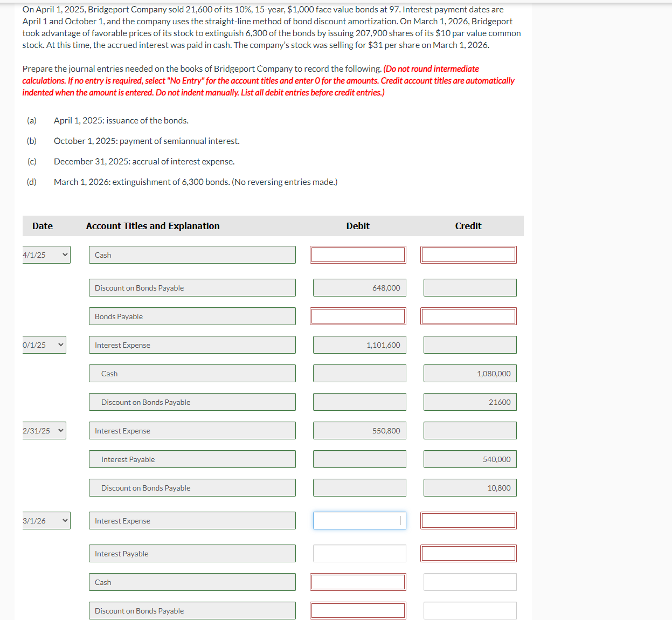Click the empty debit field beside 1,080,000
This screenshot has width=672, height=620.
[359, 374]
